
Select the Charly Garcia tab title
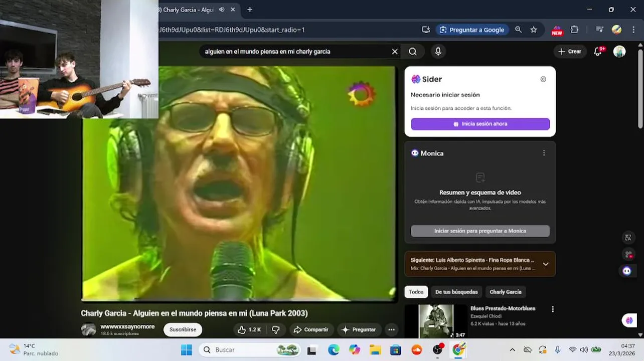tap(187, 10)
